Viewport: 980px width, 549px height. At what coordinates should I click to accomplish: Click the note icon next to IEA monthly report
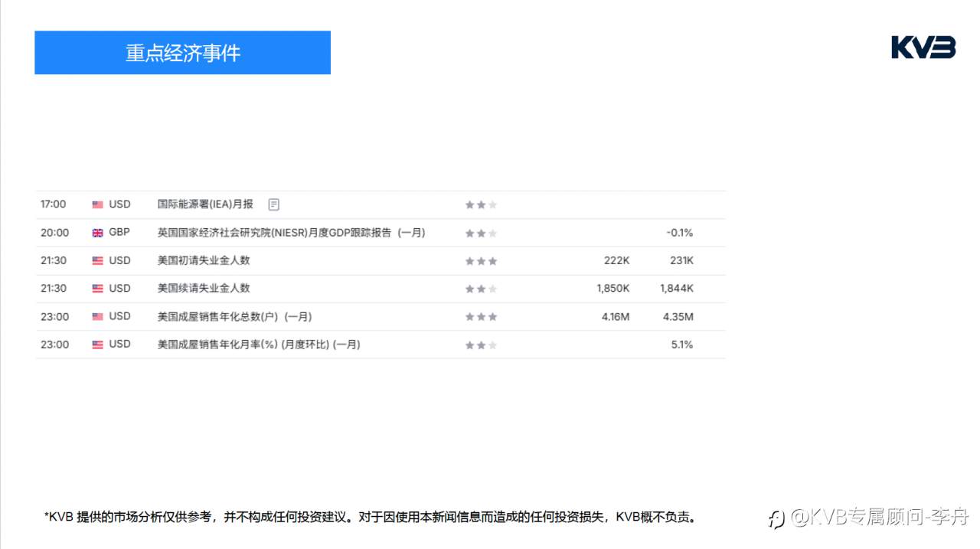coord(273,204)
